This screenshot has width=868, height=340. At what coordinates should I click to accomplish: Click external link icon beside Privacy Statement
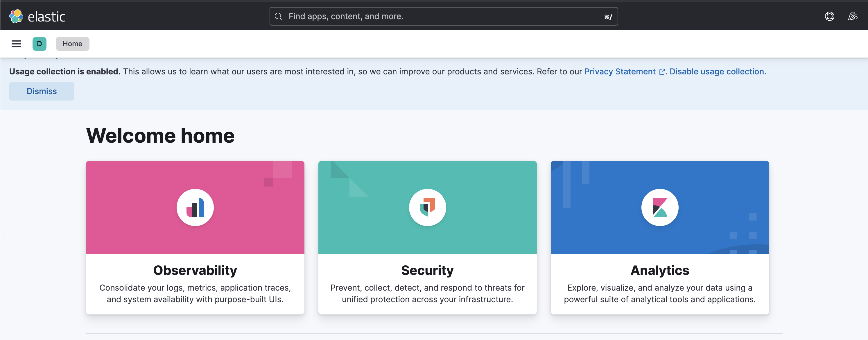(x=662, y=72)
